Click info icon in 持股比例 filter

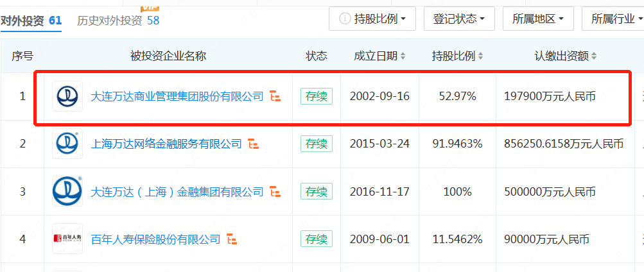345,19
